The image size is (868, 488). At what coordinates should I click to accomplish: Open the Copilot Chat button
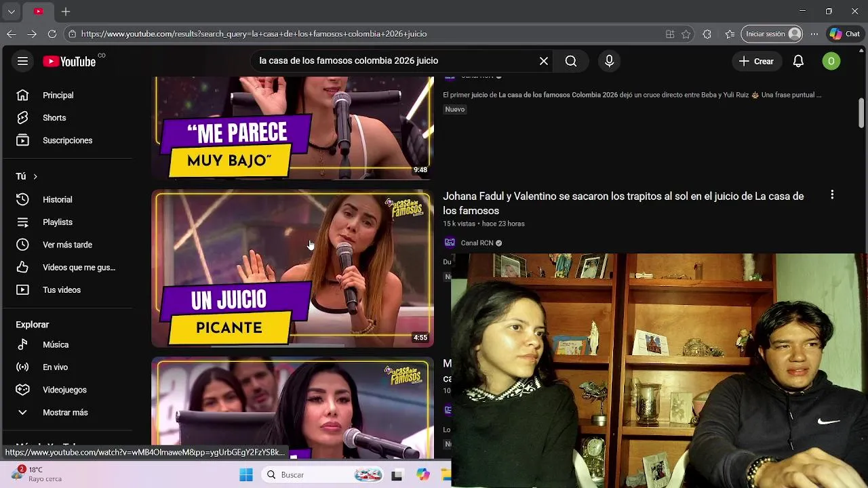point(845,34)
